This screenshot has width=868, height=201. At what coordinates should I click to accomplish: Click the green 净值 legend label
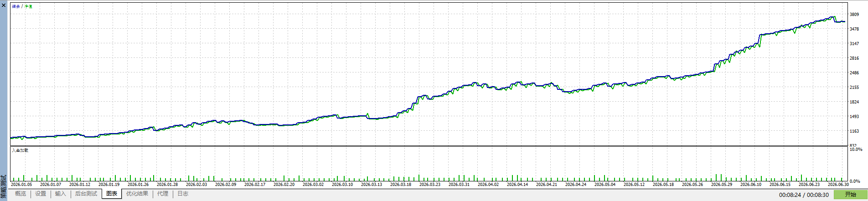pos(28,6)
